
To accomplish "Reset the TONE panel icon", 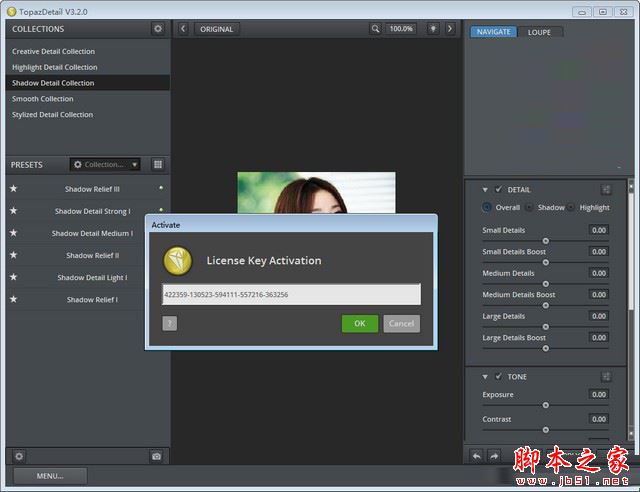I will [x=606, y=376].
